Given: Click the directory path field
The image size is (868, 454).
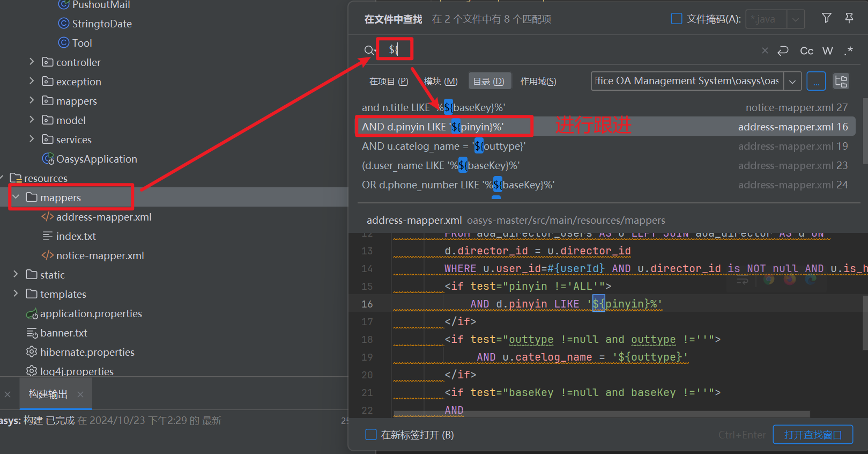Looking at the screenshot, I should pyautogui.click(x=687, y=81).
